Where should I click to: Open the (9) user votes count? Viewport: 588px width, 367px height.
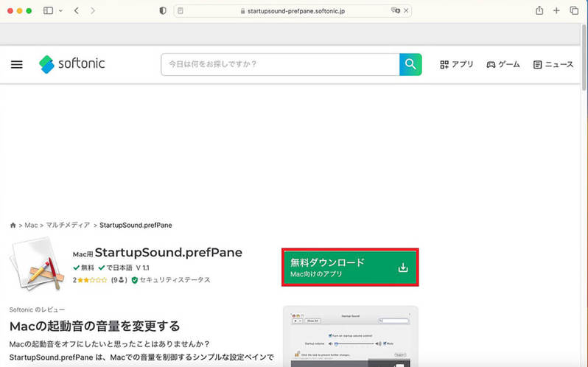(119, 280)
